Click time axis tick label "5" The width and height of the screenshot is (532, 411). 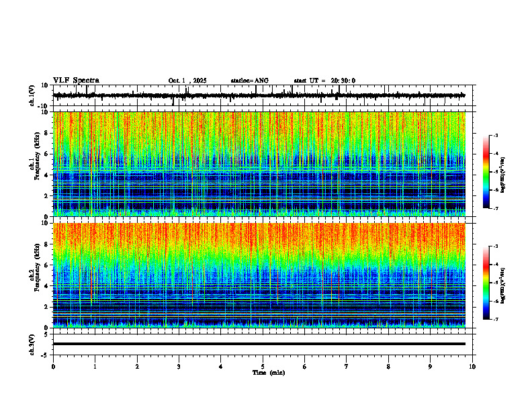(263, 367)
